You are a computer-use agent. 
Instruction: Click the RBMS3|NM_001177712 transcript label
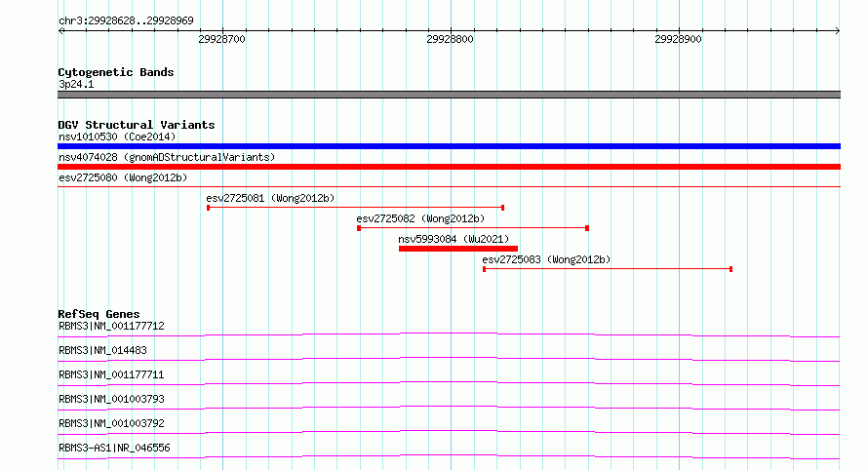click(x=111, y=326)
